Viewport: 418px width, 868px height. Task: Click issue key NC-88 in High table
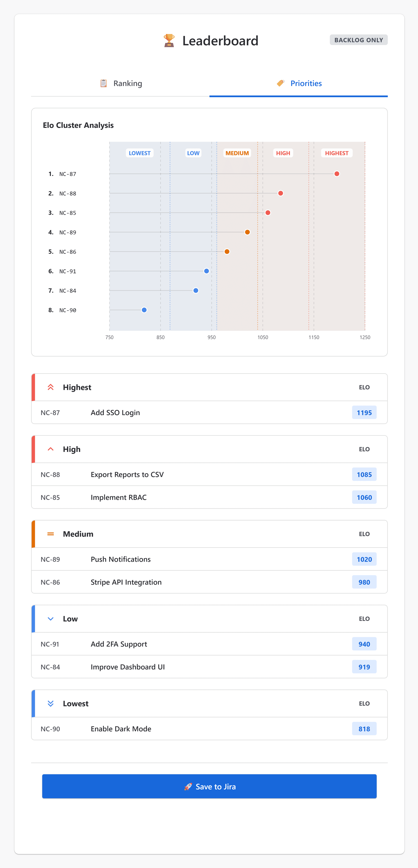[x=50, y=475]
